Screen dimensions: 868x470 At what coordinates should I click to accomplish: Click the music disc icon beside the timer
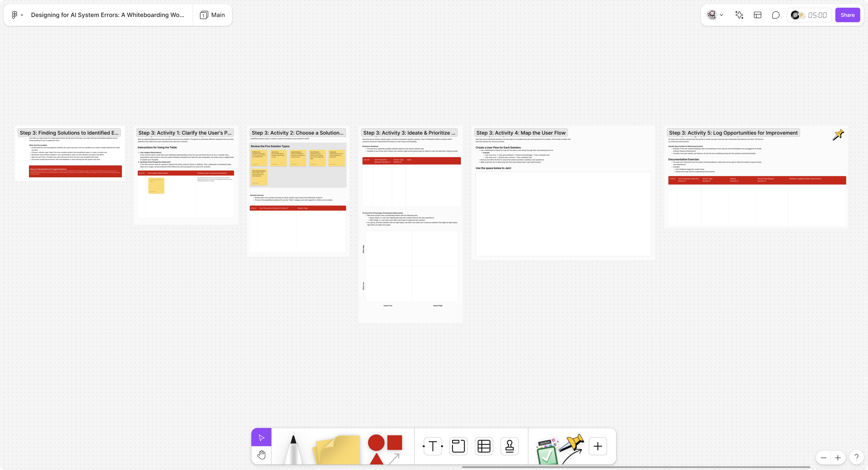[795, 15]
